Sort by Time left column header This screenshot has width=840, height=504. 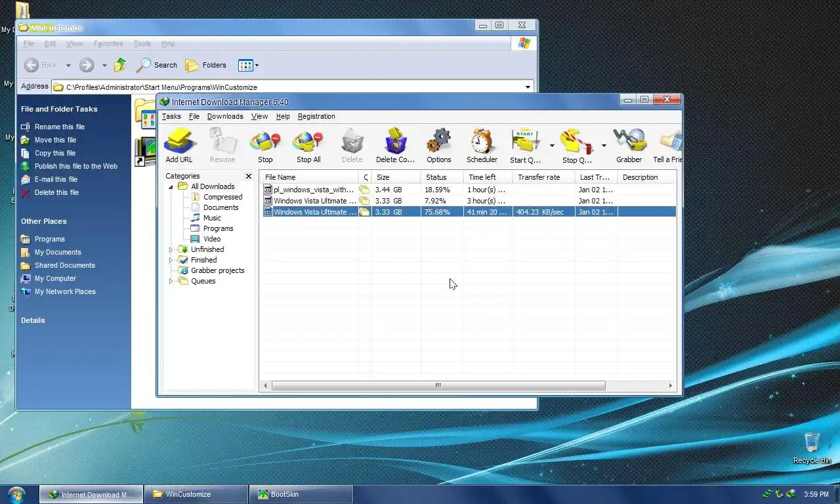[488, 177]
